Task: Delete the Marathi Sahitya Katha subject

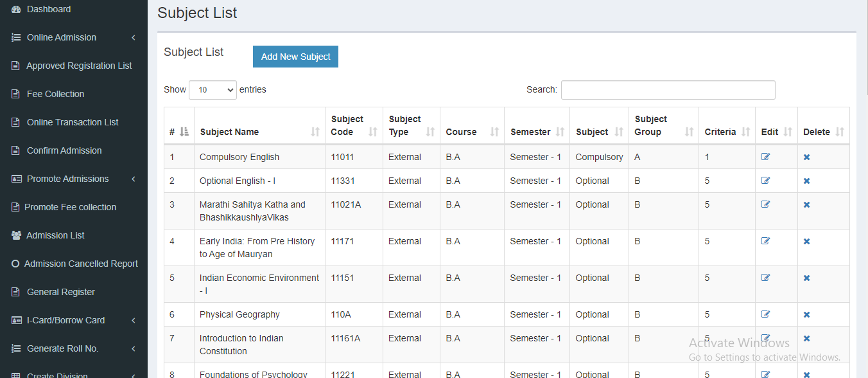Action: point(806,205)
